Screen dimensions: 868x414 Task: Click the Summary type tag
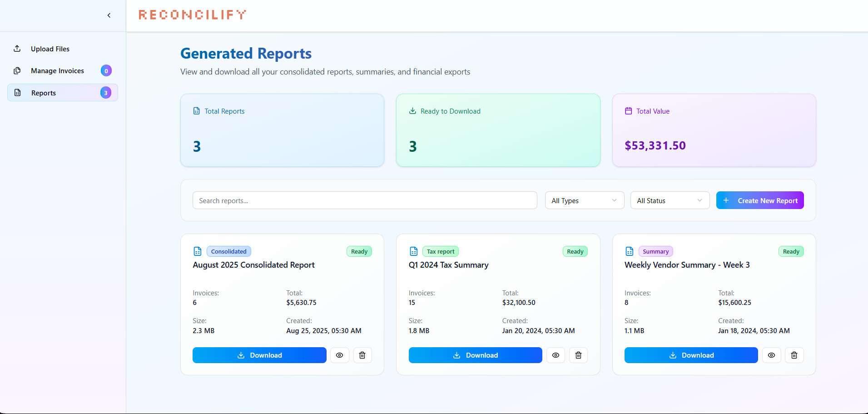coord(656,251)
